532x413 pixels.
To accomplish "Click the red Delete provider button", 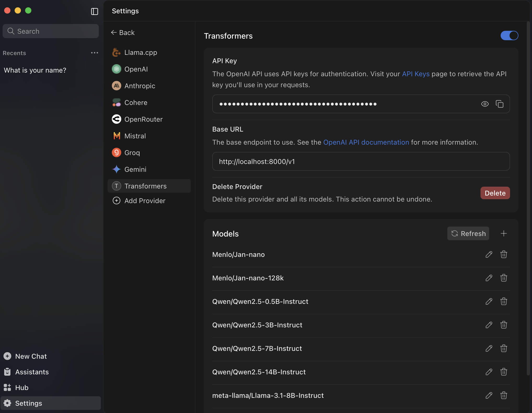I will point(495,193).
